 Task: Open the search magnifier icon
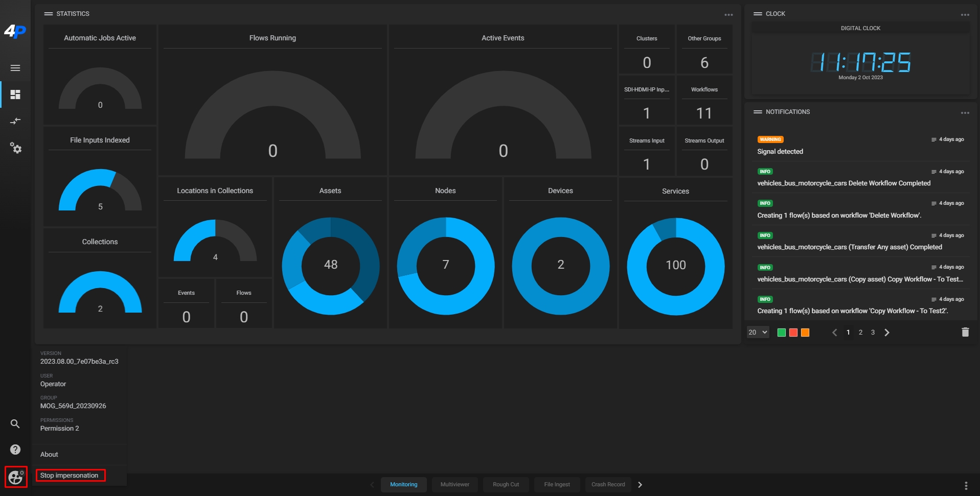(x=15, y=423)
